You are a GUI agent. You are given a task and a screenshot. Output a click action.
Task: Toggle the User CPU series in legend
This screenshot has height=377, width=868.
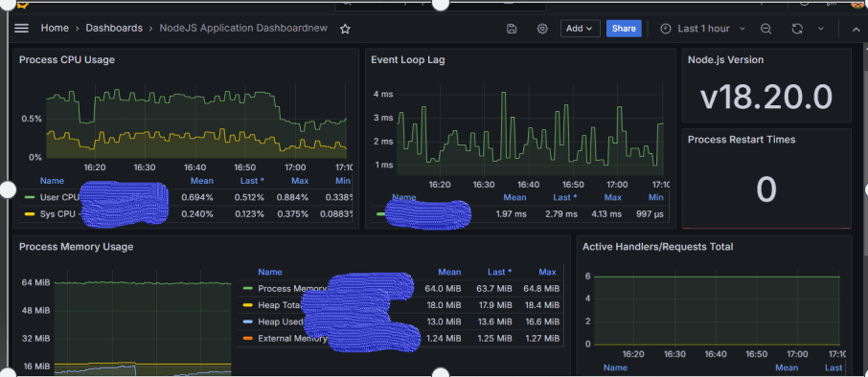pyautogui.click(x=60, y=197)
